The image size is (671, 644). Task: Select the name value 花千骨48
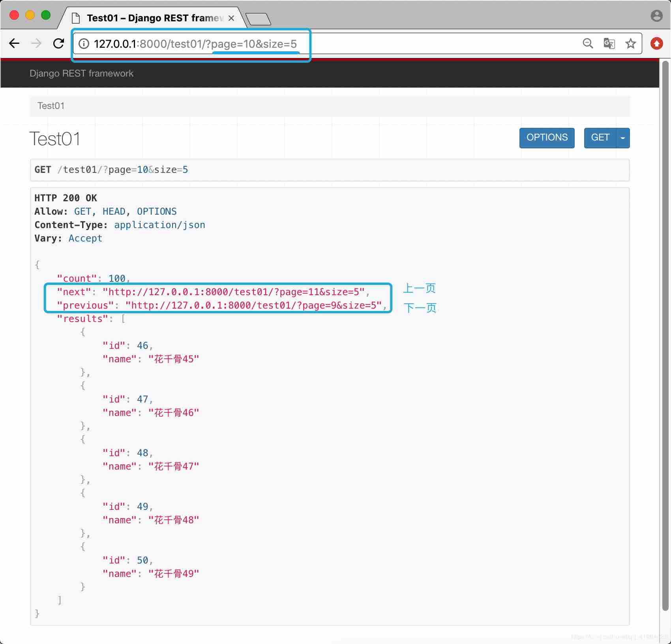click(174, 520)
